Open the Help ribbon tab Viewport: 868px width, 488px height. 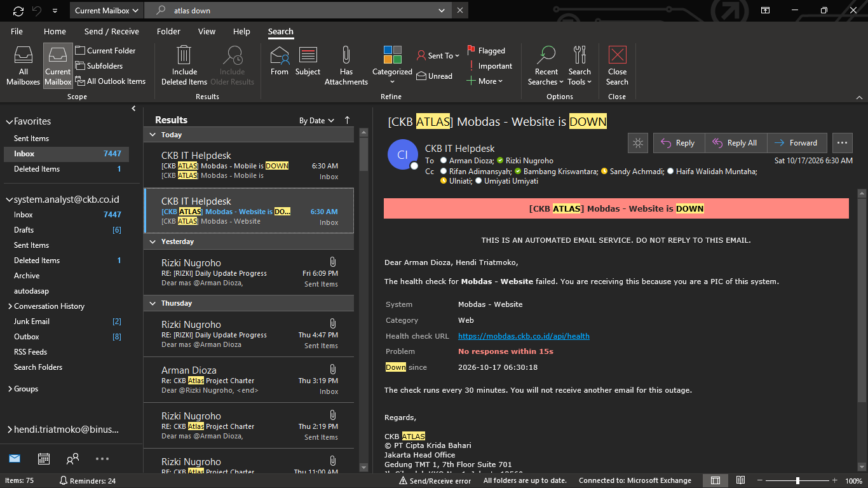pyautogui.click(x=241, y=31)
